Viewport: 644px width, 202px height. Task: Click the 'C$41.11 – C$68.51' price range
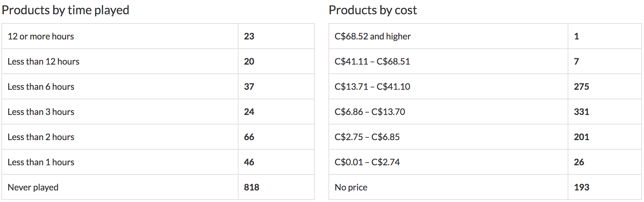372,62
